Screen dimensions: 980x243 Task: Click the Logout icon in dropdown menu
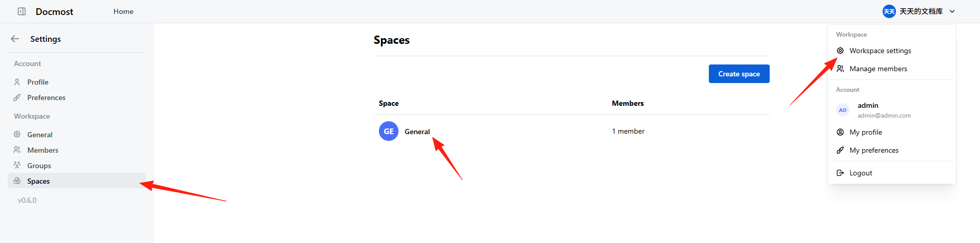pos(840,173)
